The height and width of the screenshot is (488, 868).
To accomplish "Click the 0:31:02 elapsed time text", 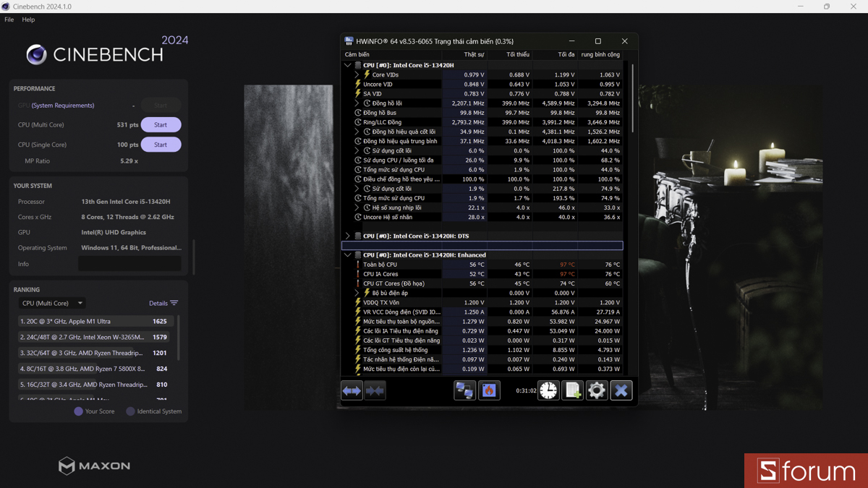I will tap(526, 390).
